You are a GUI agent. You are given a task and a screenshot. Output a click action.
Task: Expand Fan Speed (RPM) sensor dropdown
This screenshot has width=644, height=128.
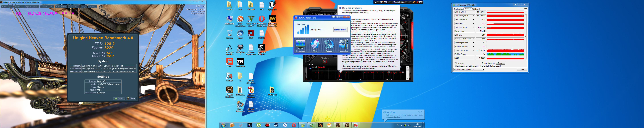[x=473, y=27]
